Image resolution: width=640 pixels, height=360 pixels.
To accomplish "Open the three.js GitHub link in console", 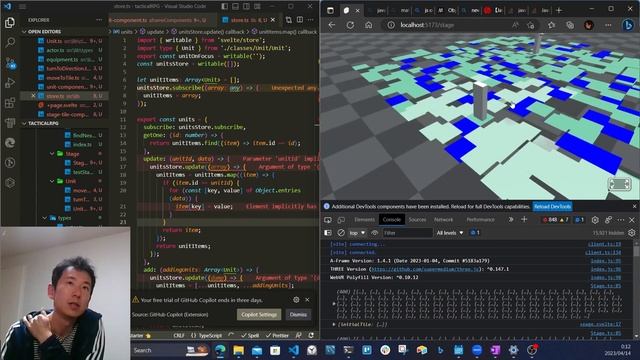I will click(x=424, y=269).
